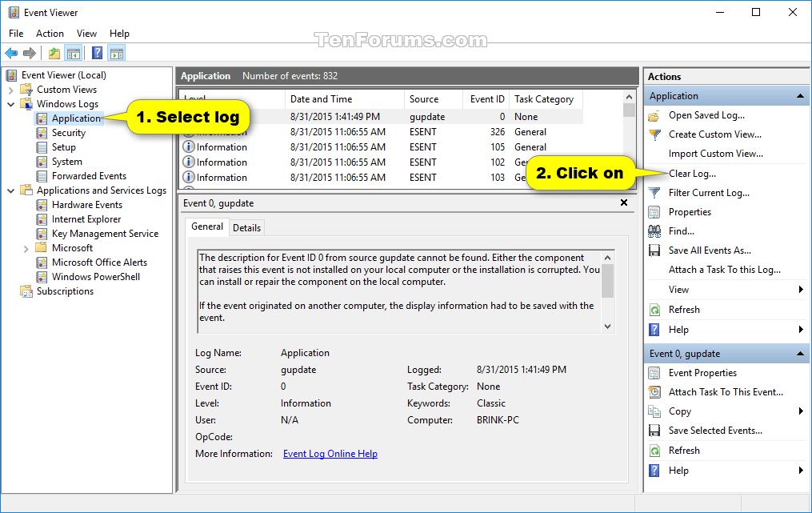Image resolution: width=812 pixels, height=513 pixels.
Task: Click Save All Events As floppy icon
Action: [655, 250]
